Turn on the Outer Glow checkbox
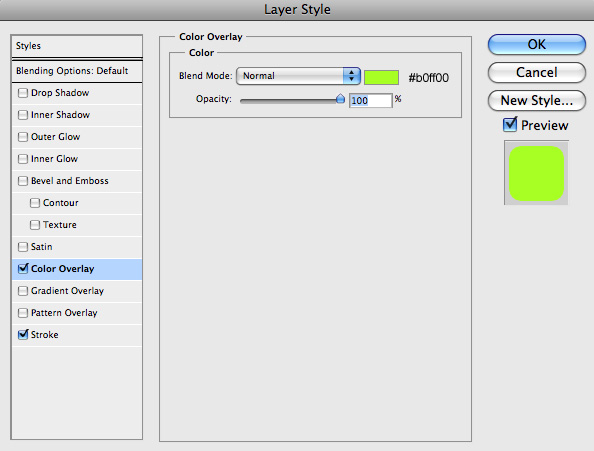The image size is (594, 451). pos(23,137)
